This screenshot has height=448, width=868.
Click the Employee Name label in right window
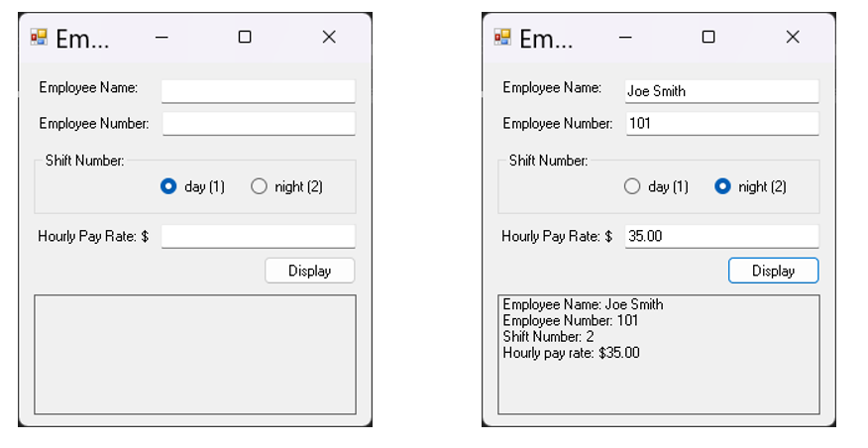pyautogui.click(x=552, y=87)
